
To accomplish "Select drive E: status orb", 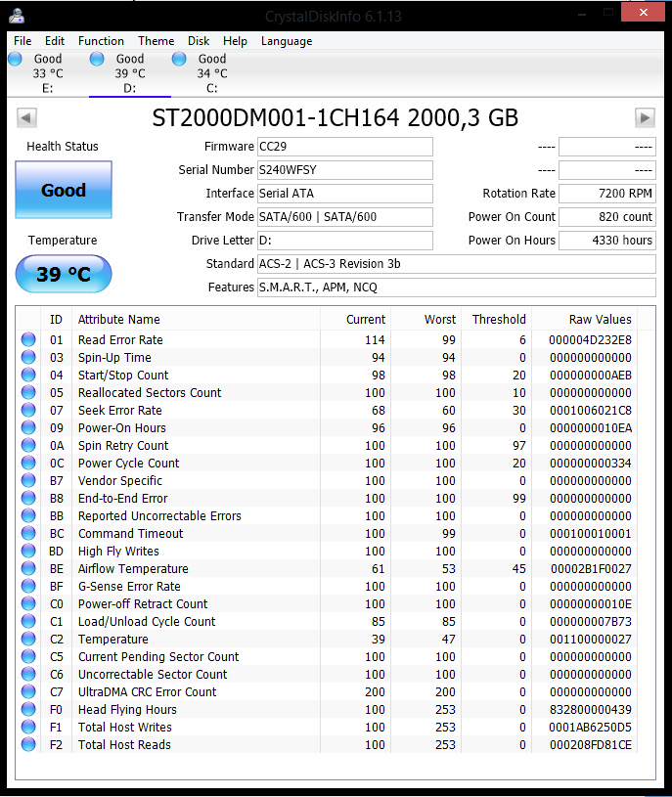I will coord(16,59).
